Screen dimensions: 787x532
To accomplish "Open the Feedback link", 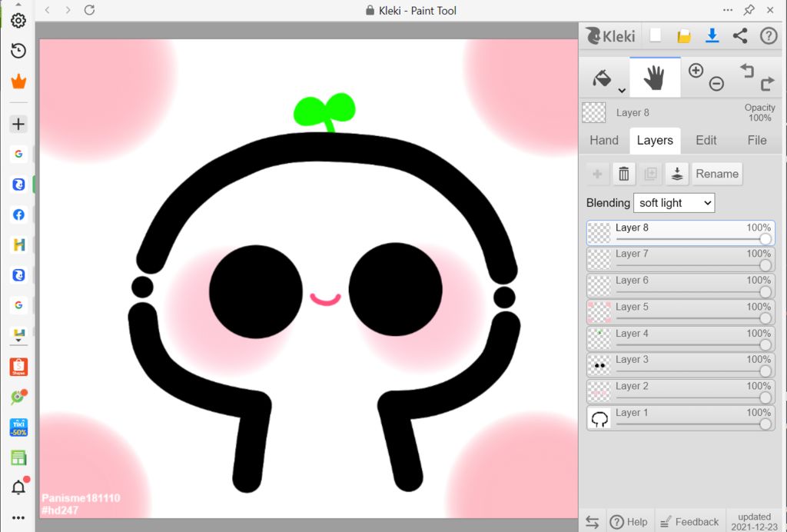I will pyautogui.click(x=689, y=522).
